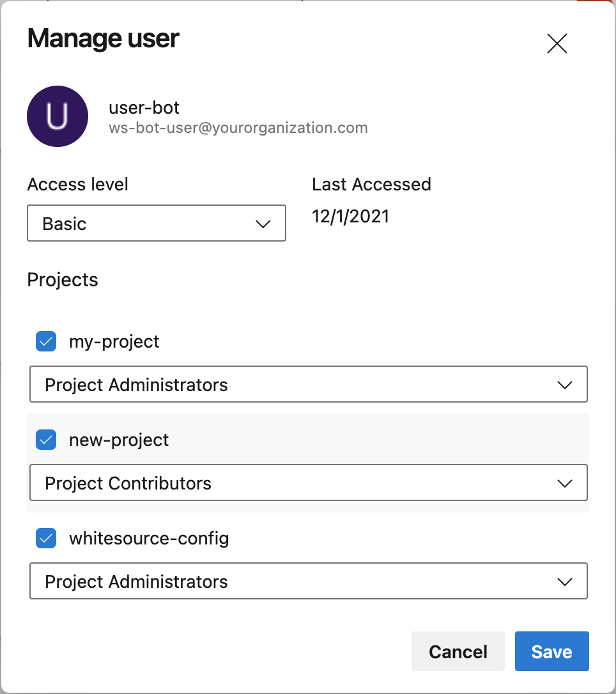Screen dimensions: 616x694
Task: Click the my-project label
Action: [114, 342]
